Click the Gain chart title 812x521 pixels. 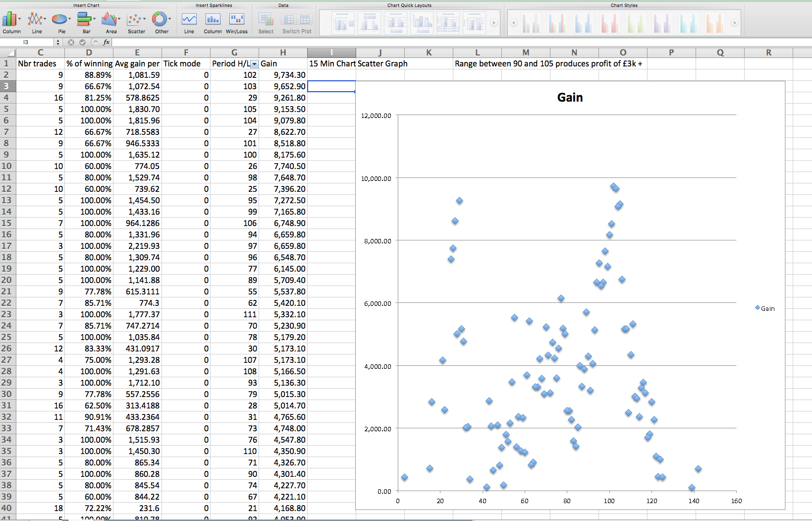point(570,98)
